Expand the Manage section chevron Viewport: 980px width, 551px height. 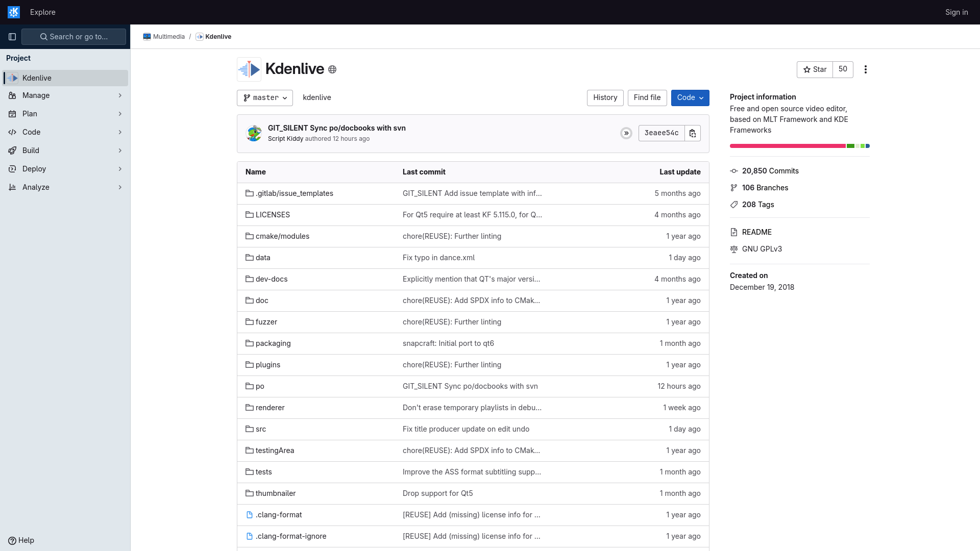(120, 95)
